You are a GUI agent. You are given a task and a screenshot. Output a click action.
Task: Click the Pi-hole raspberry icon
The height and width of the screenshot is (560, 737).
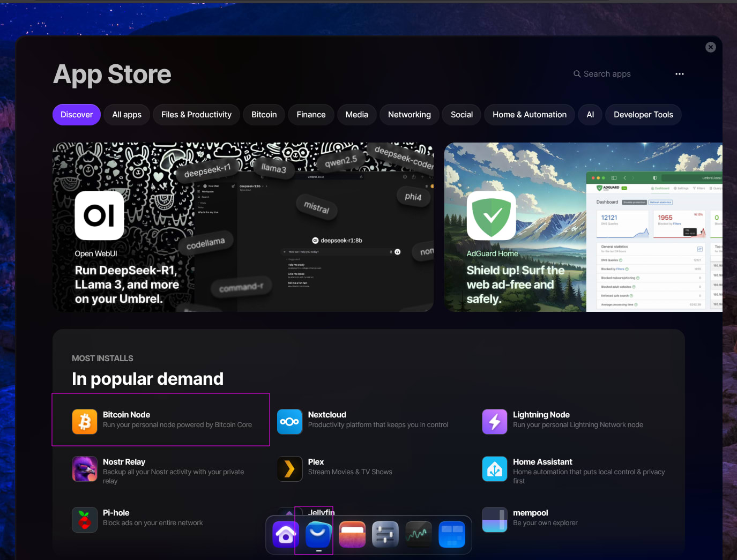(85, 520)
